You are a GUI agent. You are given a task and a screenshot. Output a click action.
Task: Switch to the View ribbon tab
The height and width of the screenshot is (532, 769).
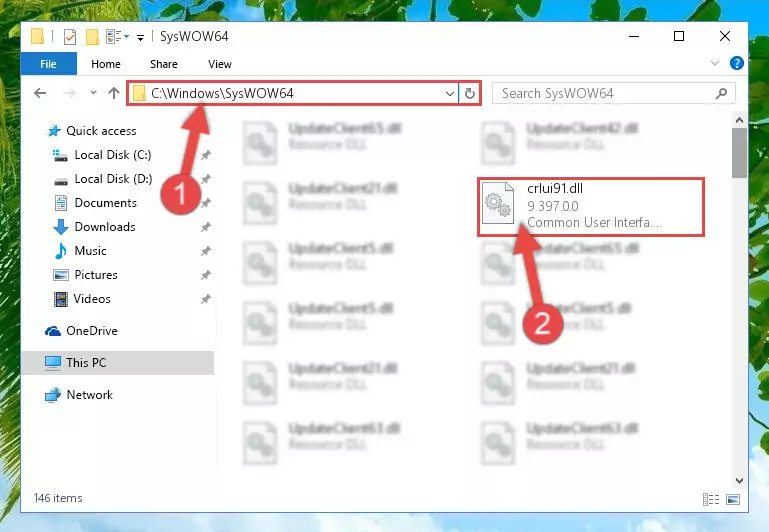[x=220, y=64]
